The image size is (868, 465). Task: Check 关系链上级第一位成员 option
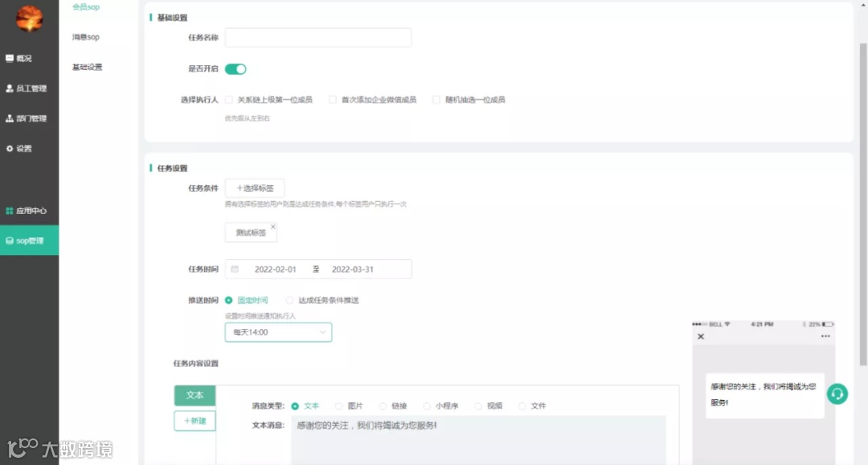click(x=228, y=100)
